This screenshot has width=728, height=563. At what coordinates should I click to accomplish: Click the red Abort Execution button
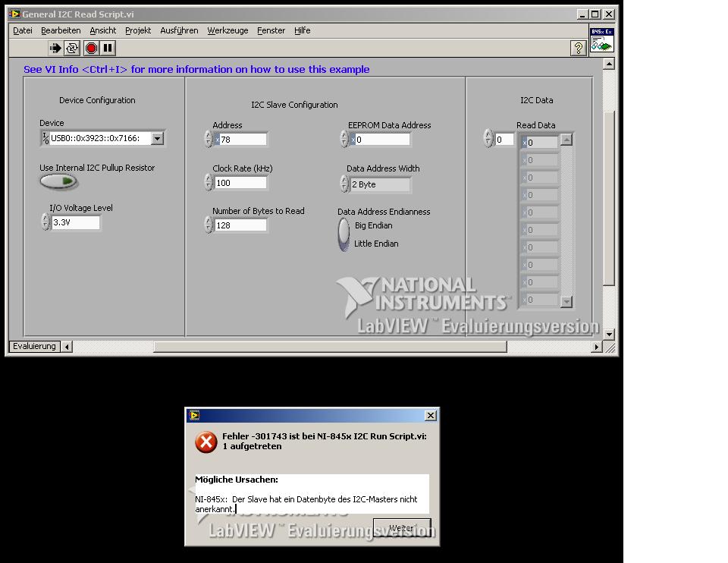(x=91, y=48)
